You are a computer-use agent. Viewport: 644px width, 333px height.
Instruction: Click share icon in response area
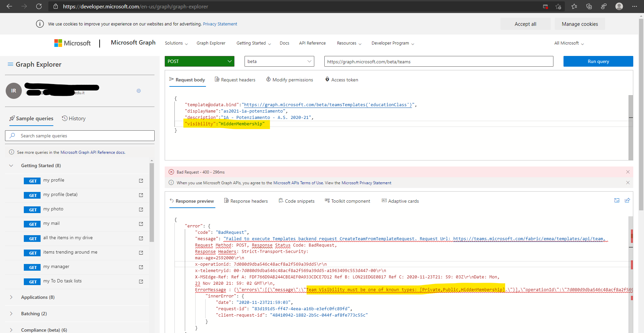click(x=627, y=200)
